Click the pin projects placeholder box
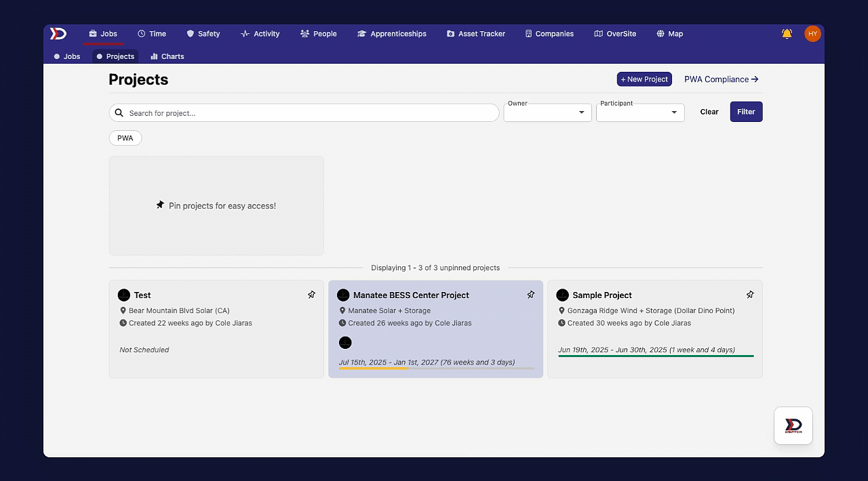Image resolution: width=868 pixels, height=481 pixels. point(216,206)
